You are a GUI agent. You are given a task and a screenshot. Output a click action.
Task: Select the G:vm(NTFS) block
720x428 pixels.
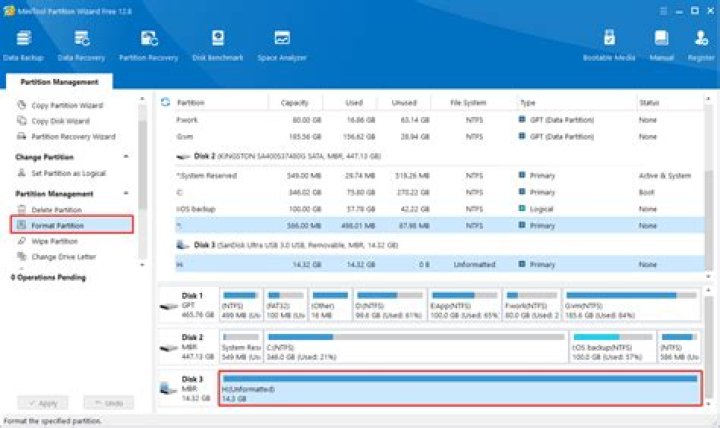tap(631, 304)
